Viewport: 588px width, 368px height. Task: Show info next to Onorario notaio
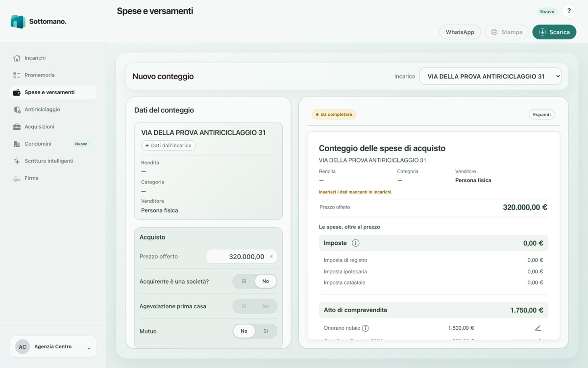coord(366,328)
